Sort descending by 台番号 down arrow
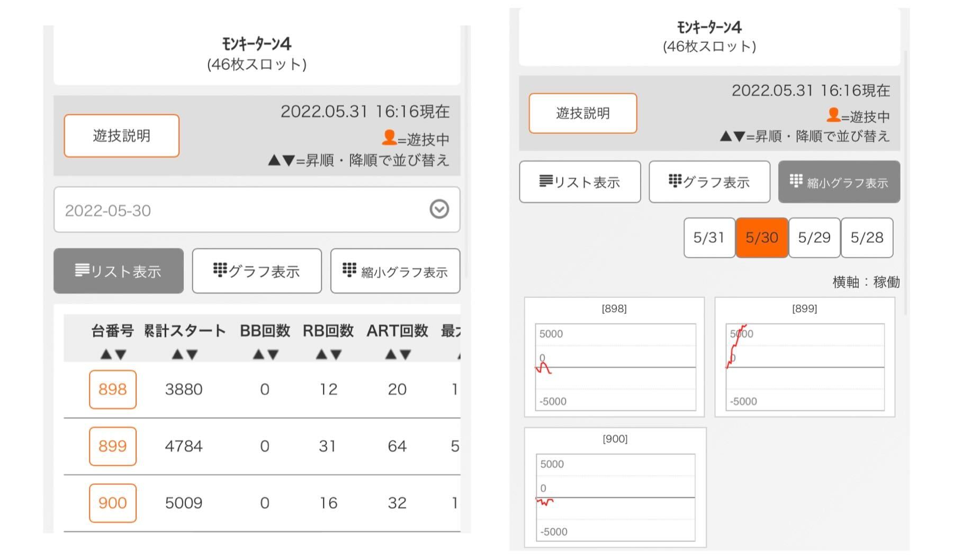This screenshot has width=953, height=560. [121, 355]
